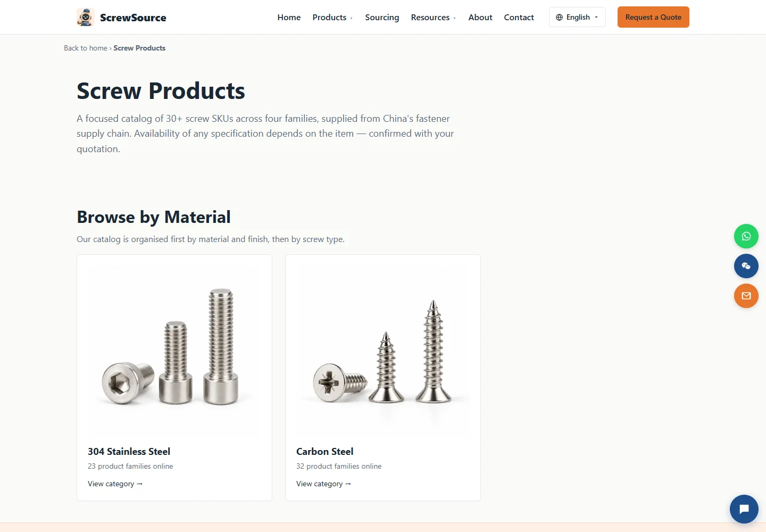
Task: Follow the Back to home breadcrumb
Action: coord(86,48)
